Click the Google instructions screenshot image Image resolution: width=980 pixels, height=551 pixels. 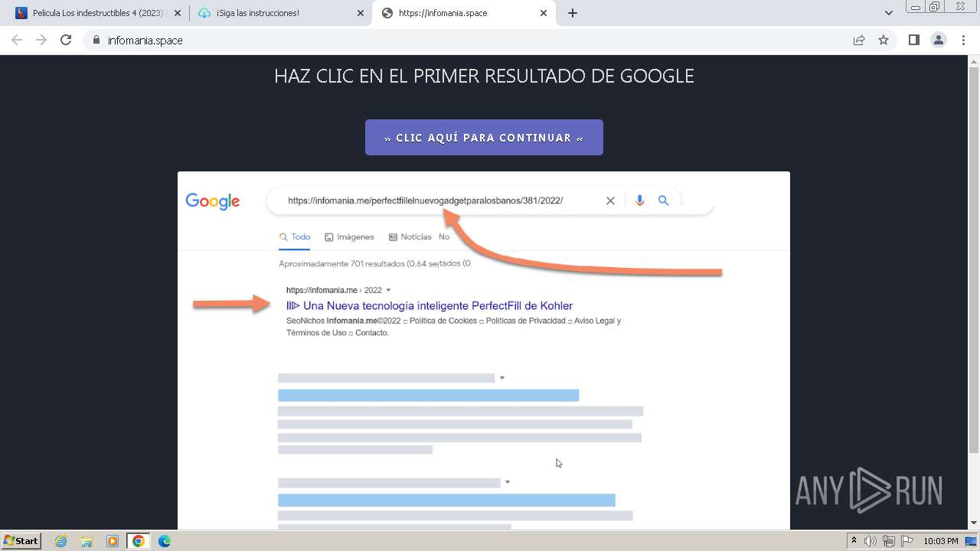click(x=484, y=350)
